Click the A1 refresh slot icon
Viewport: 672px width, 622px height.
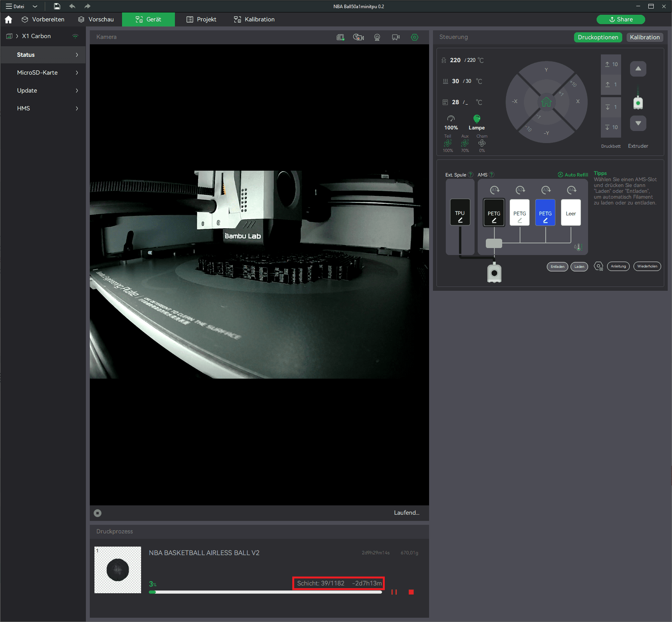click(x=494, y=190)
